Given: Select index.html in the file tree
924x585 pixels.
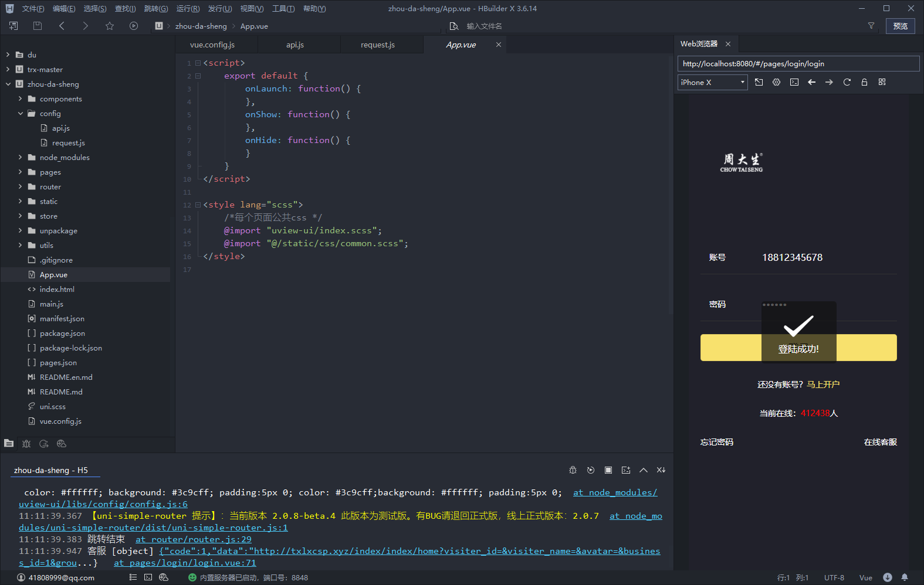Looking at the screenshot, I should click(57, 289).
